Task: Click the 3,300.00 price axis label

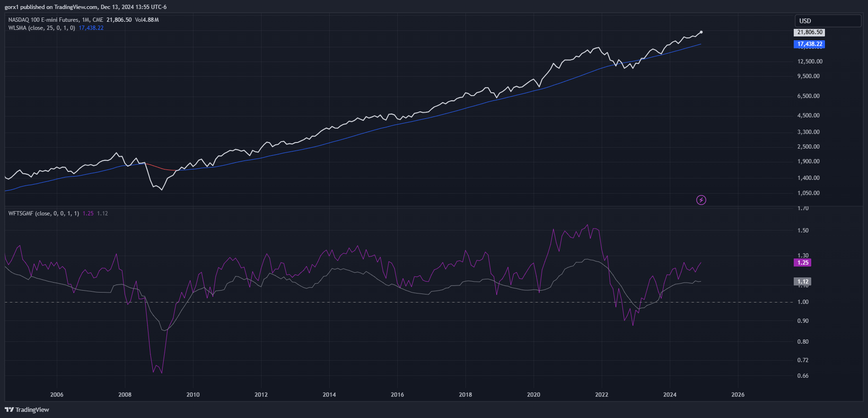Action: point(808,132)
